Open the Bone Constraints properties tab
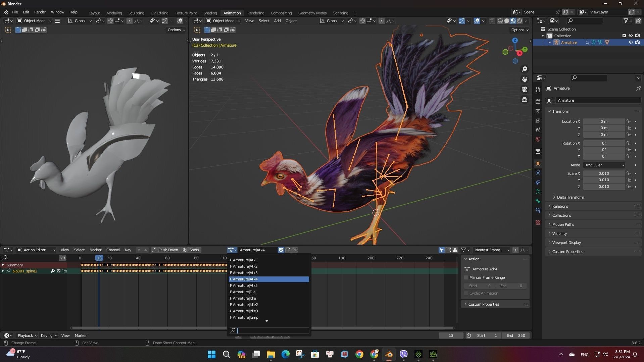The width and height of the screenshot is (644, 362). tap(538, 210)
